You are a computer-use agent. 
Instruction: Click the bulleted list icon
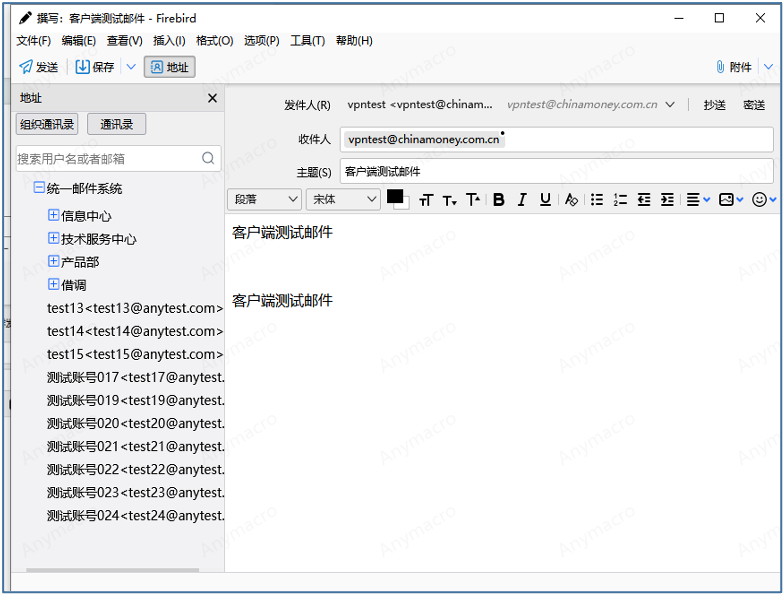tap(597, 200)
